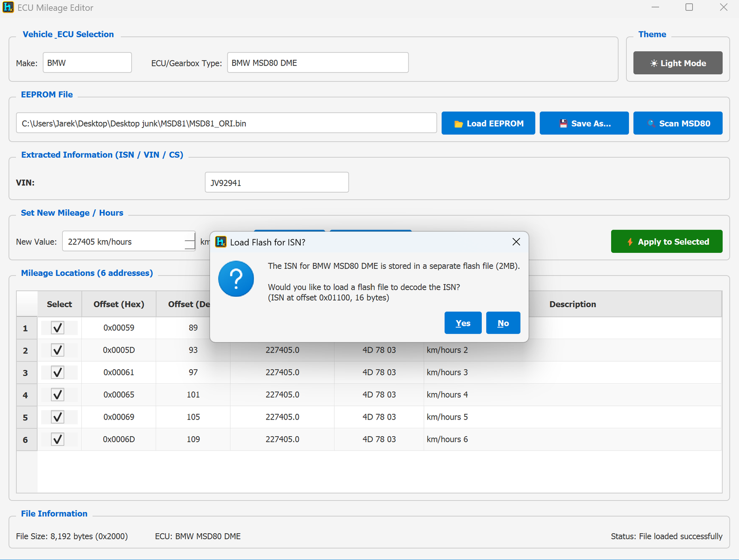Image resolution: width=739 pixels, height=560 pixels.
Task: Click the EEPROM file path field
Action: click(x=226, y=123)
